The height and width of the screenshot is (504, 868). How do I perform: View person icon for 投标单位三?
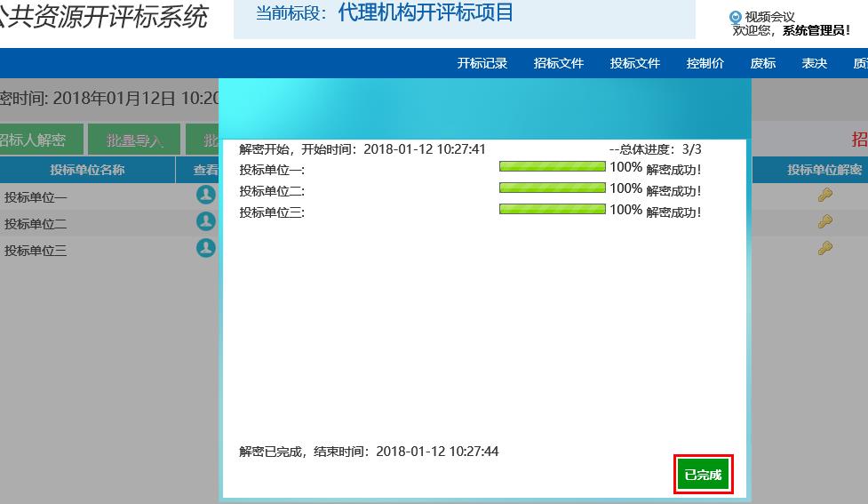click(x=206, y=248)
